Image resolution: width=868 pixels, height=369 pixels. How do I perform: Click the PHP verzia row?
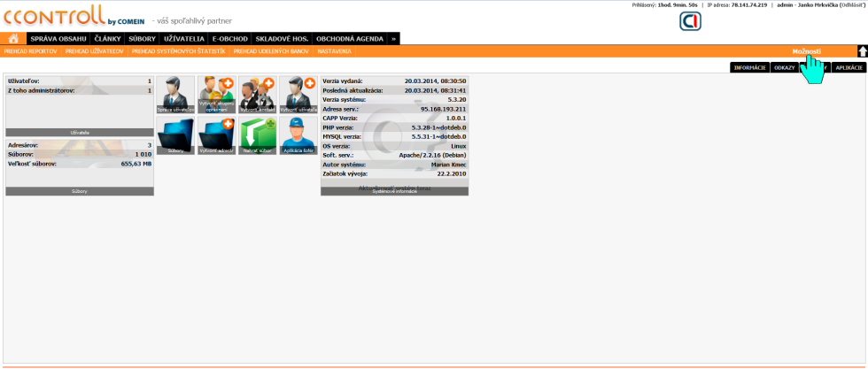pyautogui.click(x=395, y=127)
